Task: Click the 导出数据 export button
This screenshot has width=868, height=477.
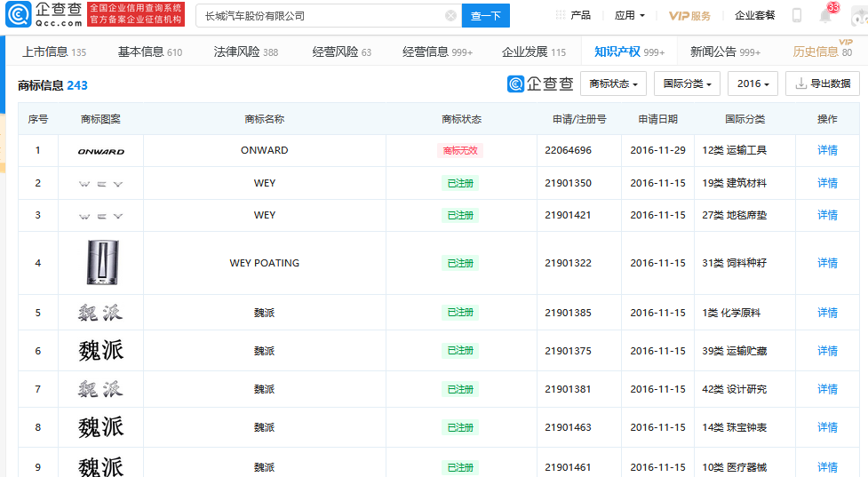Action: [823, 83]
